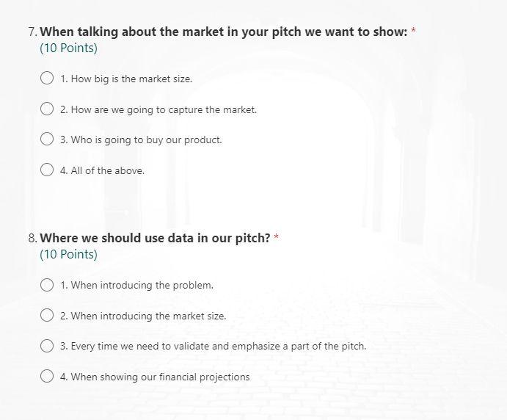Pick 'When showing our financial projections' radio
Image resolution: width=507 pixels, height=420 pixels.
47,376
